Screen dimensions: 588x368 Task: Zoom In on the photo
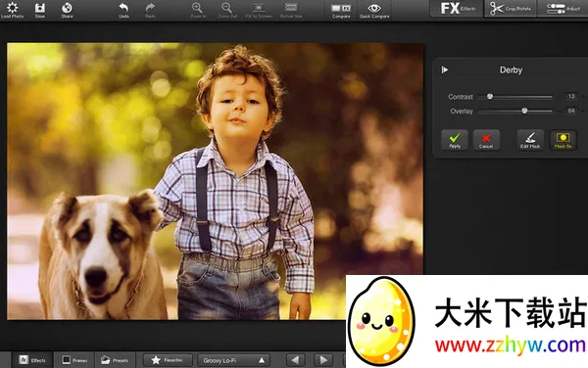click(198, 10)
